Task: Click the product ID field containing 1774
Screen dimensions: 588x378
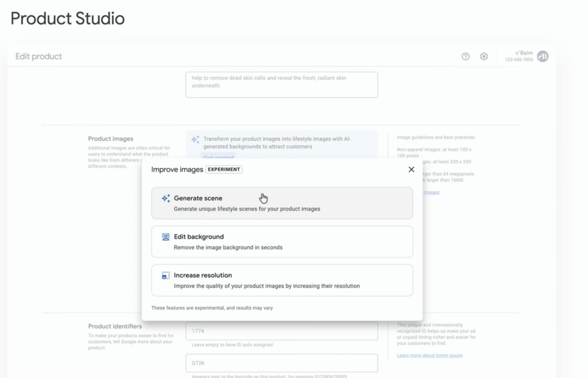Action: point(281,331)
